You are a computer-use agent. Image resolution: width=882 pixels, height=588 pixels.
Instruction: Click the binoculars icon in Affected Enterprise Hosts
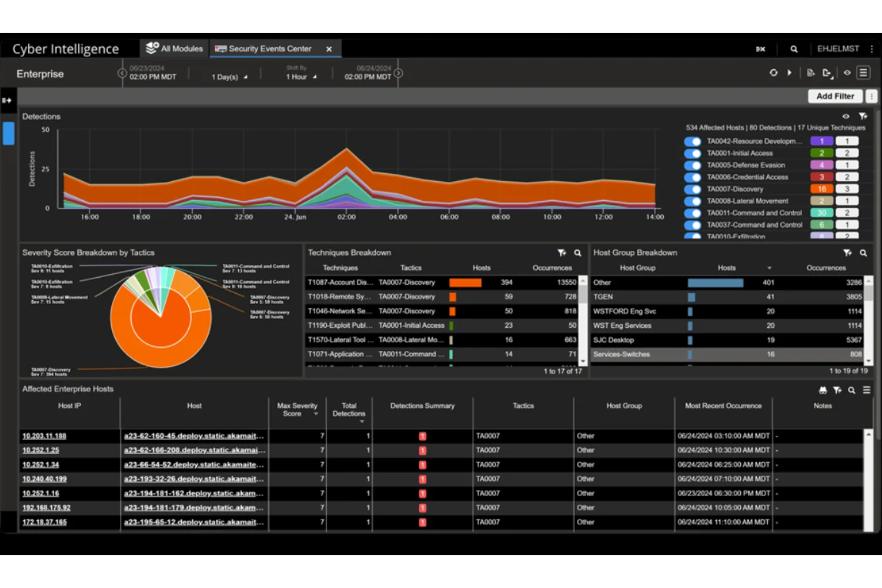pyautogui.click(x=822, y=391)
